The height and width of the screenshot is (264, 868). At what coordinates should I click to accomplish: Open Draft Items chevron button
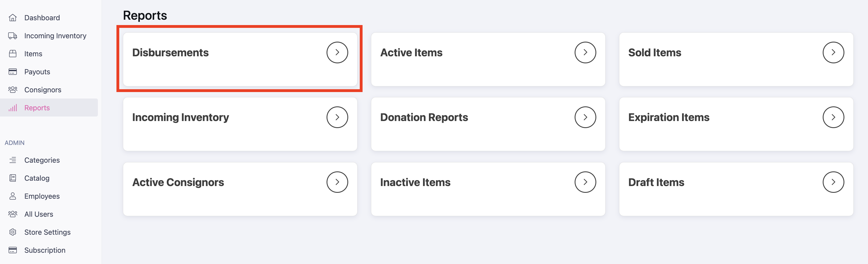tap(833, 182)
